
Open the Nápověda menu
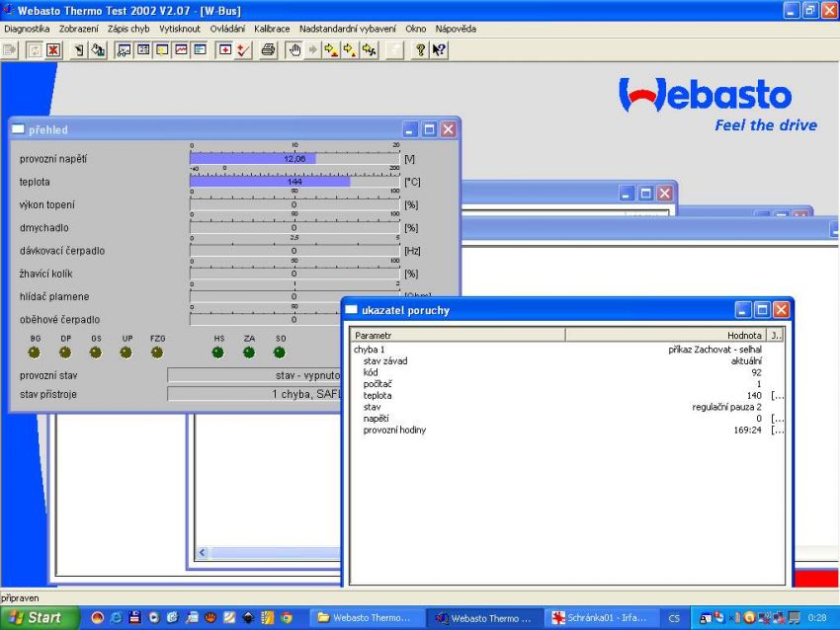coord(456,29)
